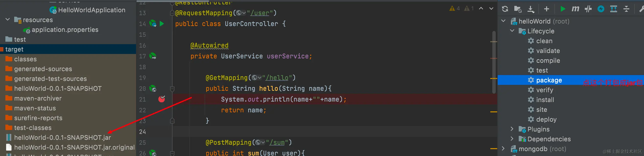Image resolution: width=644 pixels, height=156 pixels.
Task: Expand mongodb root Maven project
Action: [504, 148]
